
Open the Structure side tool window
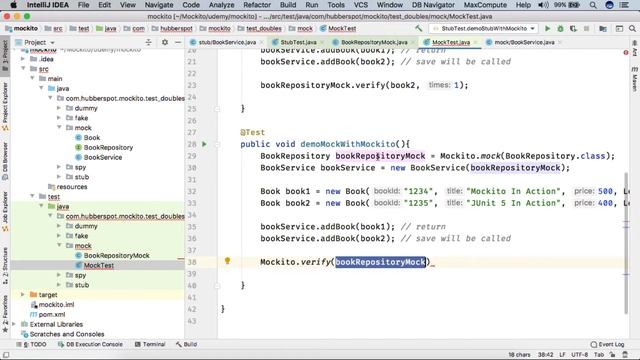tap(5, 266)
